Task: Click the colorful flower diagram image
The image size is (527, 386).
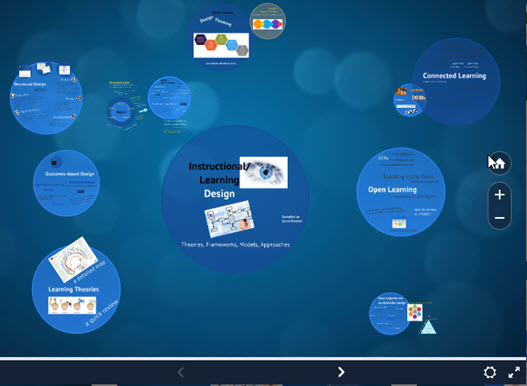Action: click(415, 312)
